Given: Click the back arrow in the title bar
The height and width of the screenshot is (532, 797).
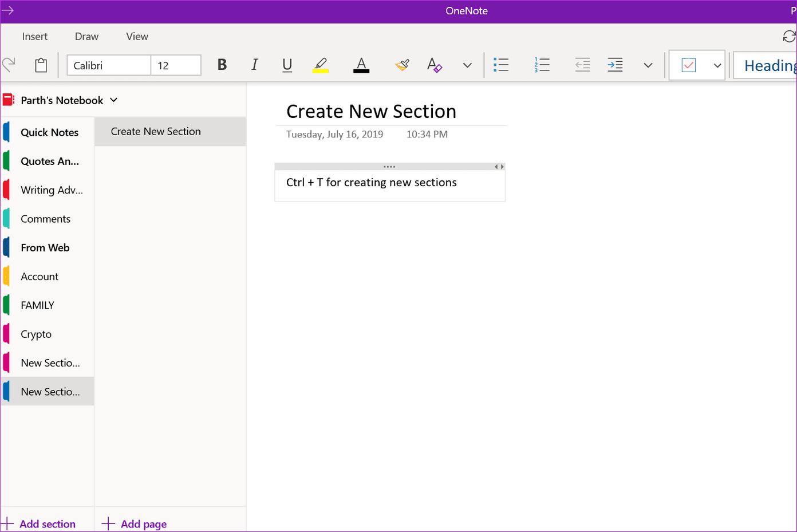Looking at the screenshot, I should click(7, 10).
